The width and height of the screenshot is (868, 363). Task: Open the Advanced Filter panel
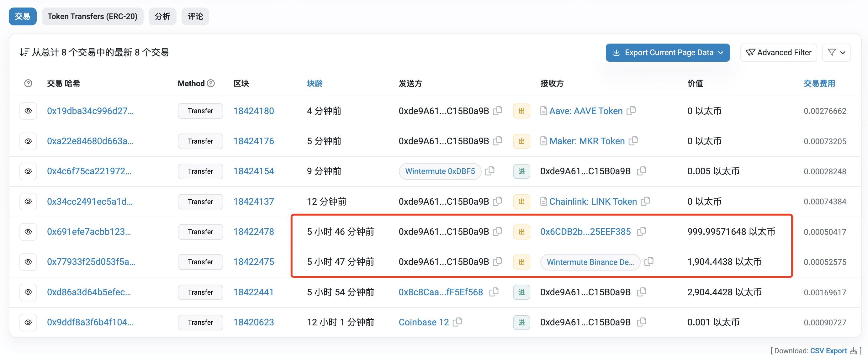click(x=778, y=53)
